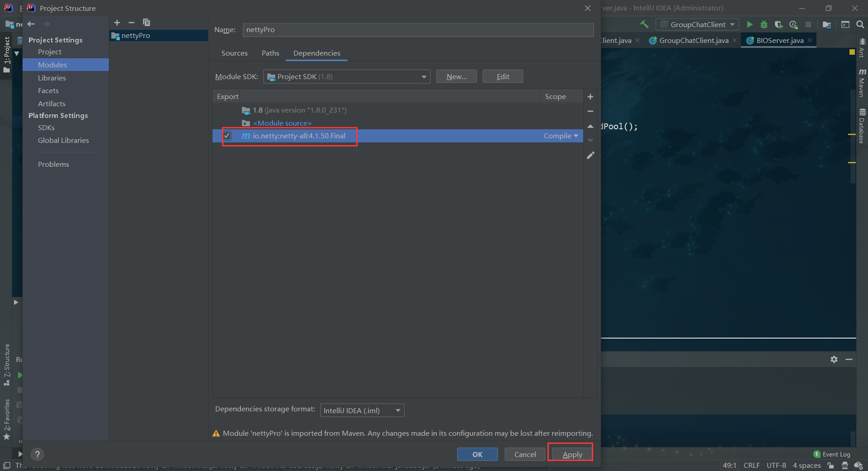Screen dimensions: 868x471
Task: Edit the selected dependency with the pencil icon
Action: 590,155
